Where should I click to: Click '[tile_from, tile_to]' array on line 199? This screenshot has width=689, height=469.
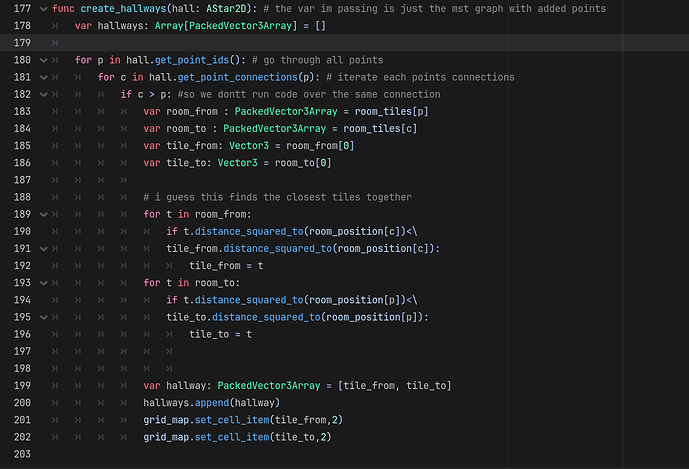(x=395, y=386)
